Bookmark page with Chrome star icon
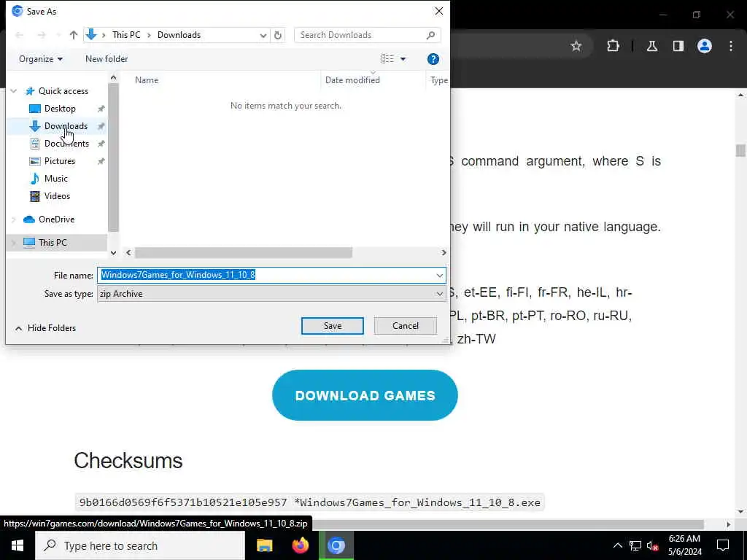 576,46
